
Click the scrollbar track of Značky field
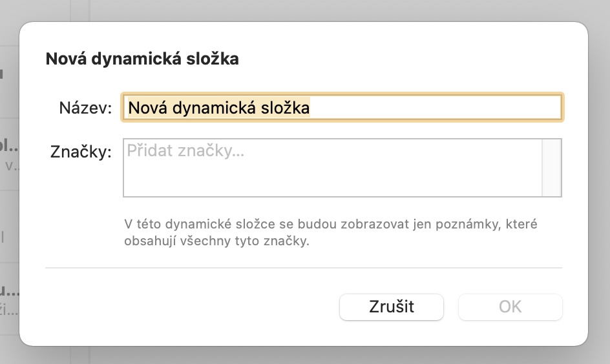click(552, 167)
